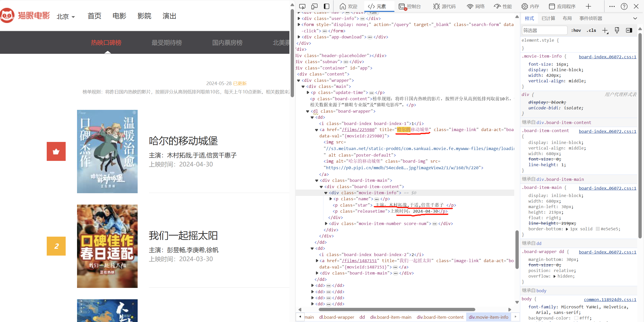Open the /films/225980 href link
644x322 pixels.
(x=358, y=130)
